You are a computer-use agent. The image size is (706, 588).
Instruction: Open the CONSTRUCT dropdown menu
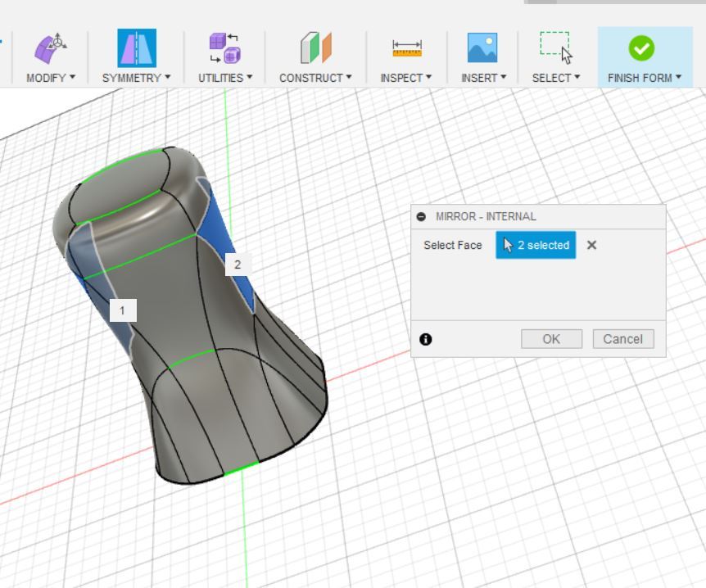click(315, 78)
